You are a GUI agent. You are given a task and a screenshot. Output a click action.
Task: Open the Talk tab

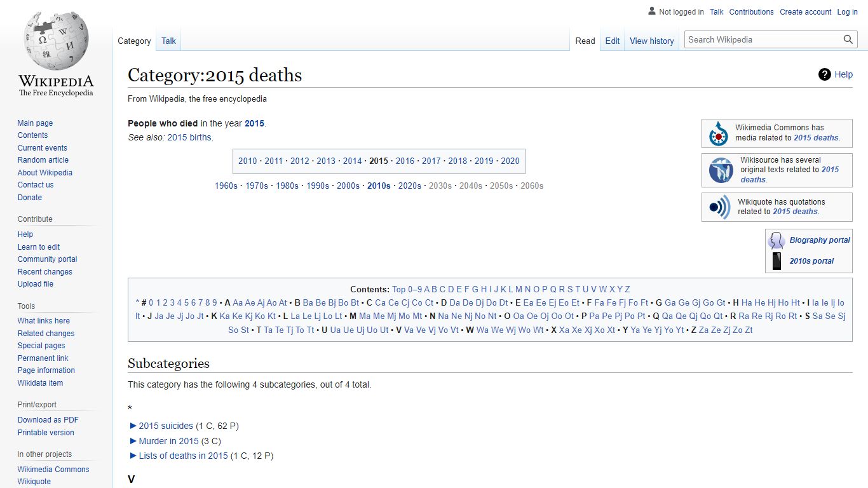(168, 41)
